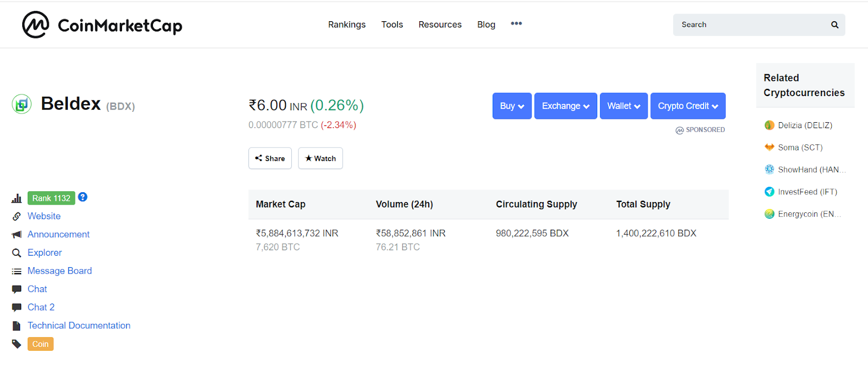Click the search magnifier icon
868x373 pixels.
(835, 25)
